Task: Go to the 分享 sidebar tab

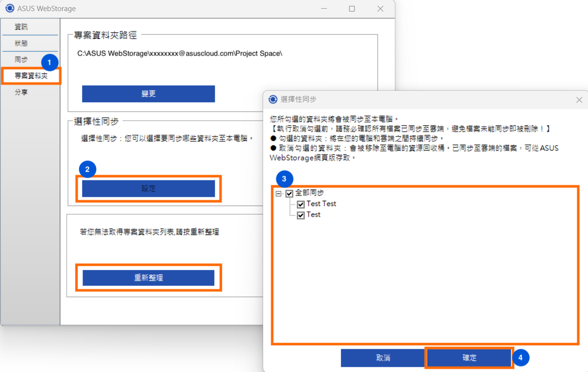Action: point(21,92)
